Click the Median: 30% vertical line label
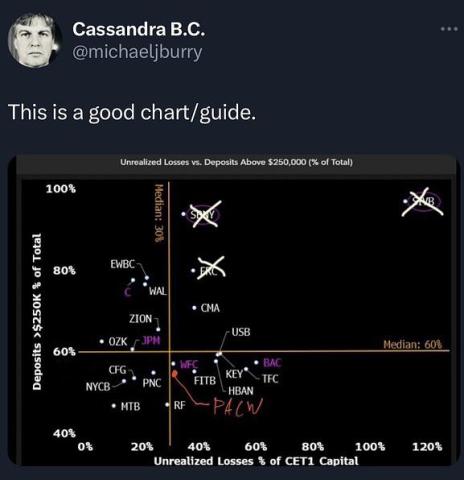The image size is (464, 480). 159,212
